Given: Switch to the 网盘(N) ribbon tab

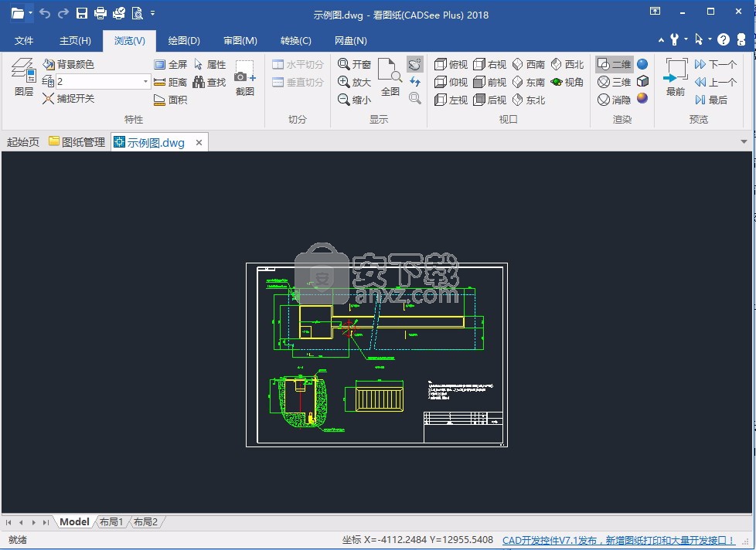Looking at the screenshot, I should [350, 41].
